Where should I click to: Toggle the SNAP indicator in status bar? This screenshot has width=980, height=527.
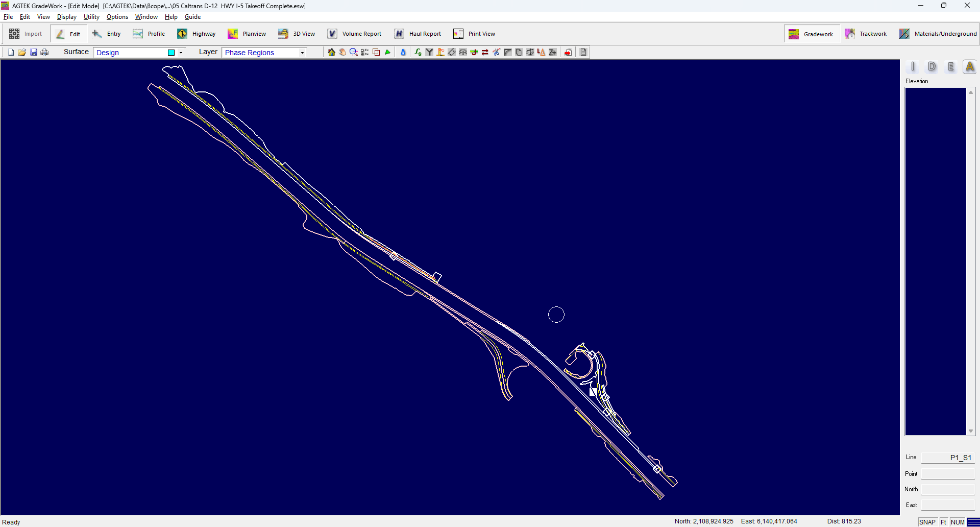tap(927, 522)
